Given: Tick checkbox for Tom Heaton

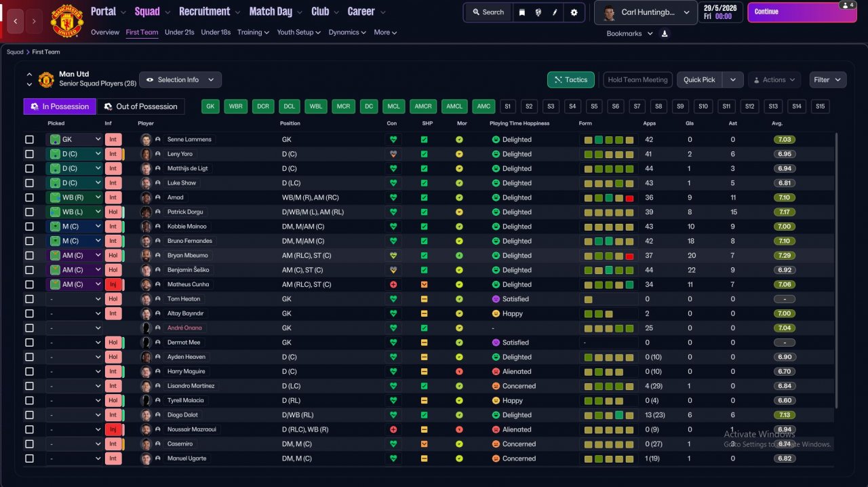Looking at the screenshot, I should click(29, 299).
